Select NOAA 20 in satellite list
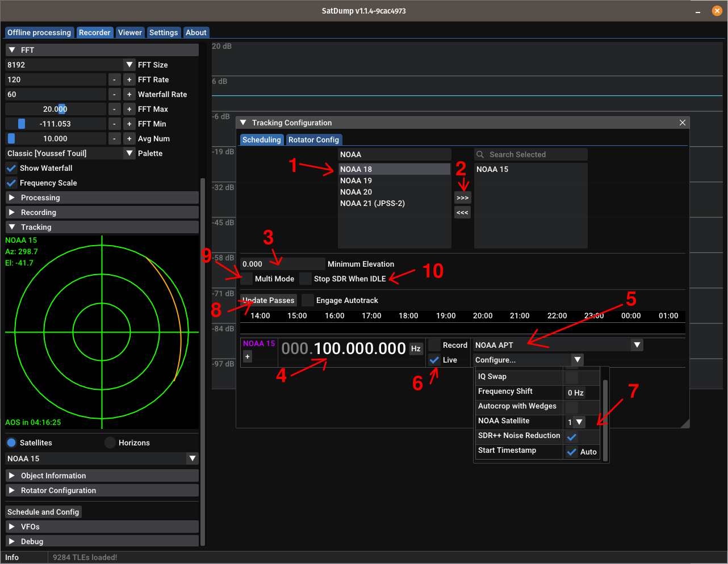 click(x=394, y=192)
